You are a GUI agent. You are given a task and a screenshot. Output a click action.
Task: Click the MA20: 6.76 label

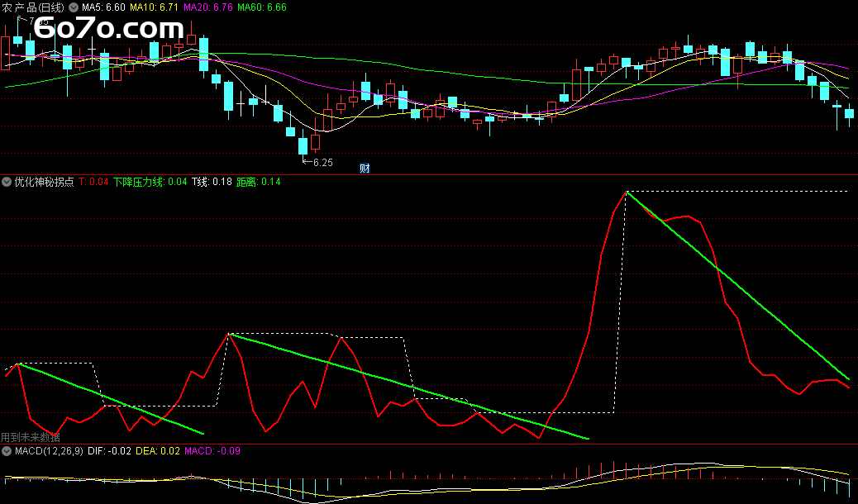(x=208, y=7)
